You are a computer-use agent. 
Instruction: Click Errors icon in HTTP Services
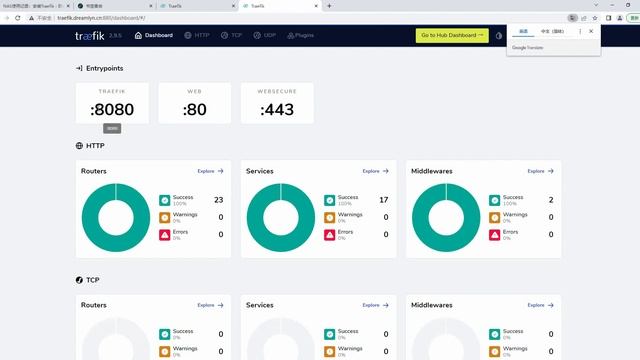[329, 235]
